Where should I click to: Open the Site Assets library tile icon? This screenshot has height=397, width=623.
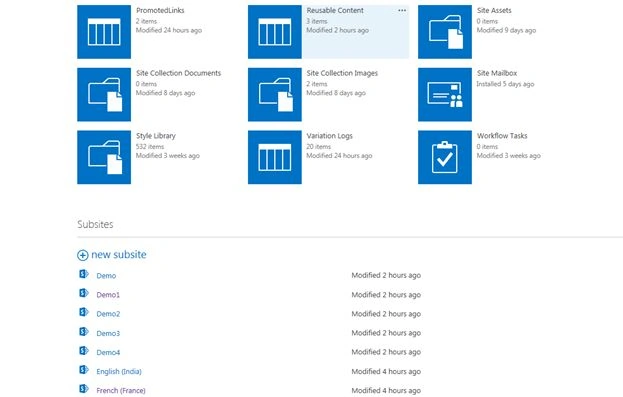pos(445,32)
